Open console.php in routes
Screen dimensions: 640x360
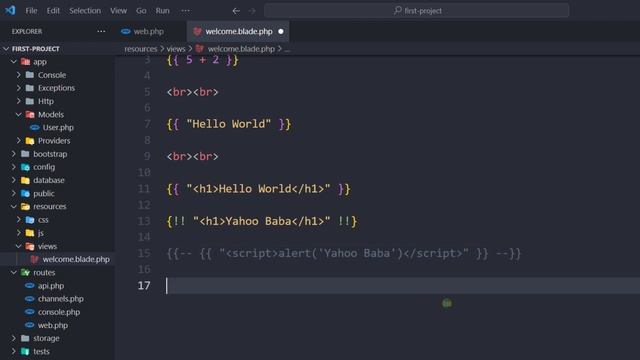pos(58,312)
